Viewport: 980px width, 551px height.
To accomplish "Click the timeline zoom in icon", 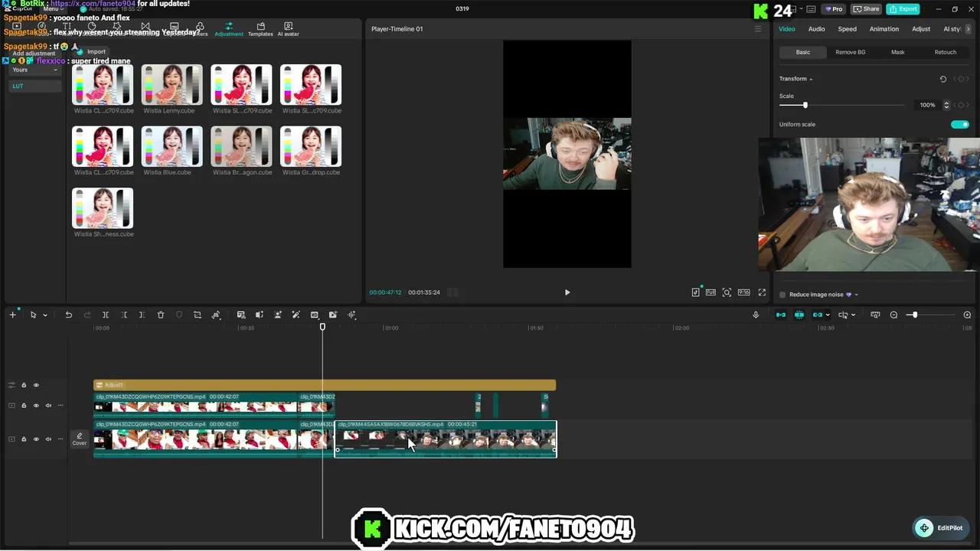I will [967, 315].
